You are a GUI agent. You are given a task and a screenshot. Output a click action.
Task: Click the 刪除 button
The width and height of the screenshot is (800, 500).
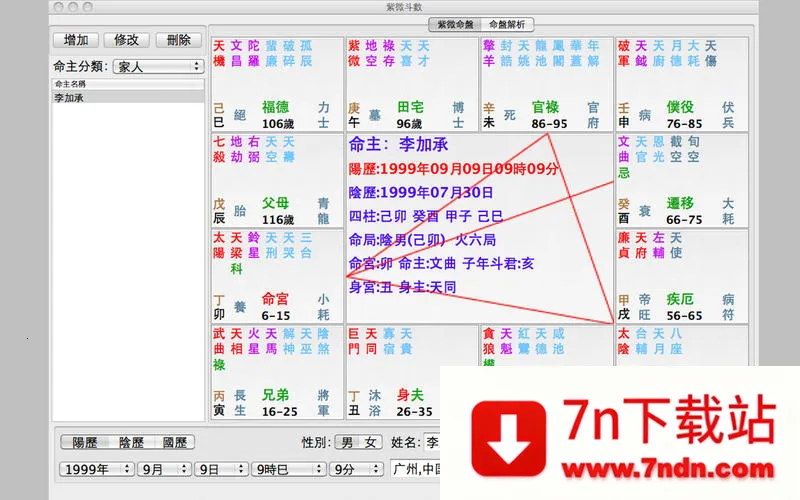178,40
